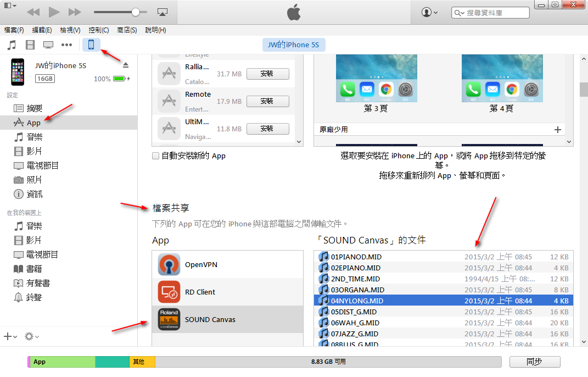588x377 pixels.
Task: Open the gear settings dropdown at sidebar bottom
Action: (x=31, y=336)
